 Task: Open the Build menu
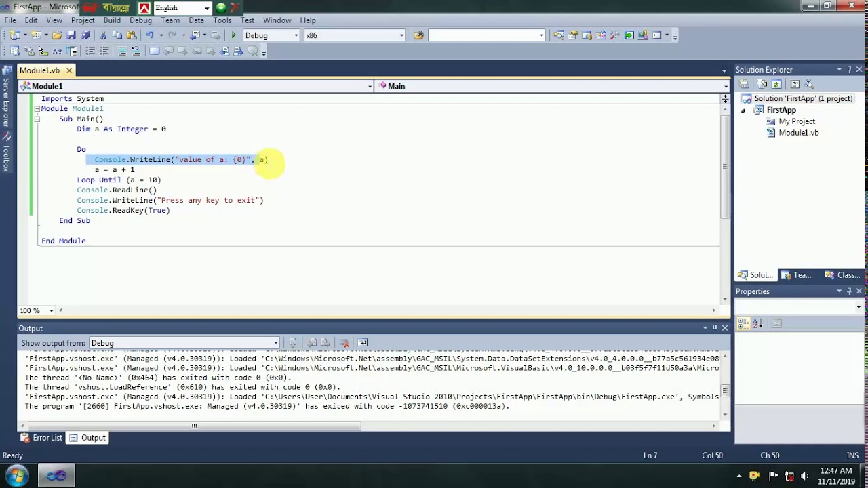pyautogui.click(x=112, y=20)
